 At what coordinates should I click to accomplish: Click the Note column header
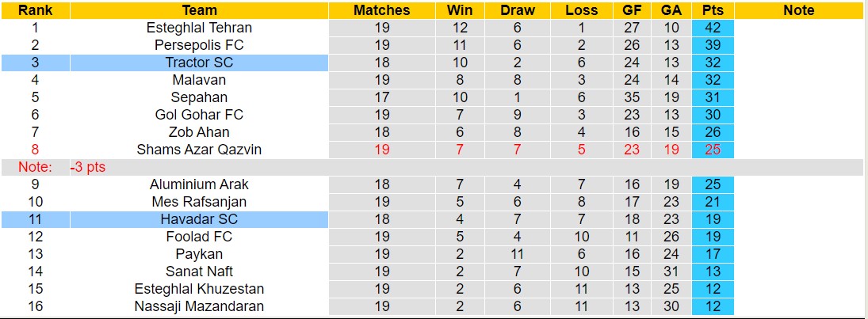[x=798, y=10]
